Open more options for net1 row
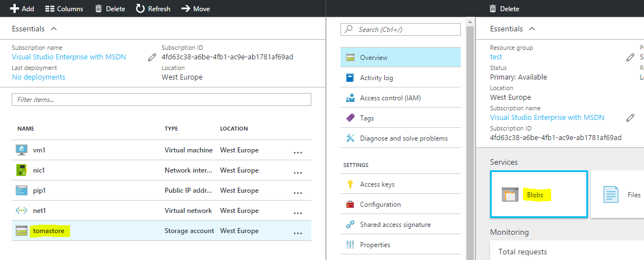Image resolution: width=644 pixels, height=260 pixels. tap(298, 213)
